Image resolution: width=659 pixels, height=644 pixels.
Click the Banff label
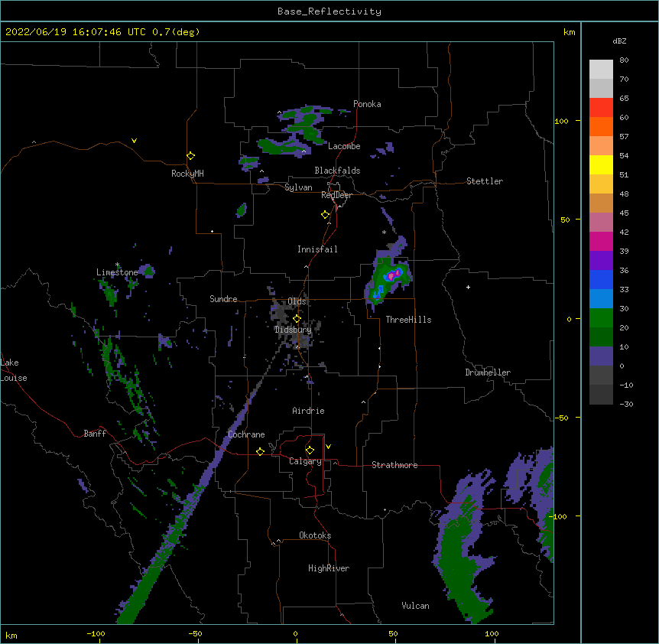click(95, 434)
